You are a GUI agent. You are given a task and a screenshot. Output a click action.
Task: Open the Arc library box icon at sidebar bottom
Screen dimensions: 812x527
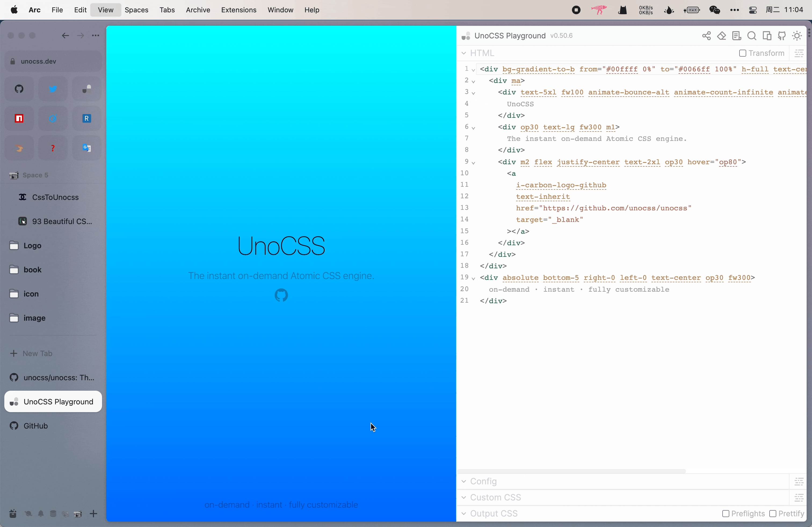(x=13, y=514)
